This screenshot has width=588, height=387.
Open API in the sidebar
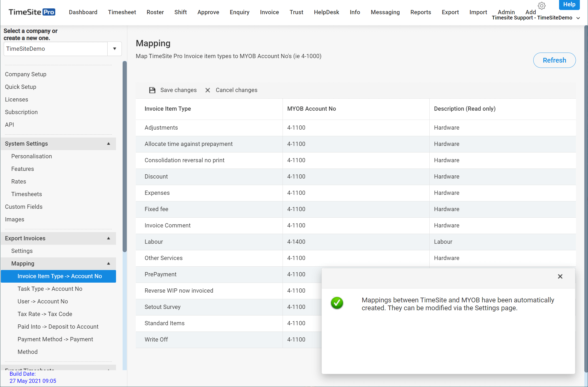[x=9, y=125]
